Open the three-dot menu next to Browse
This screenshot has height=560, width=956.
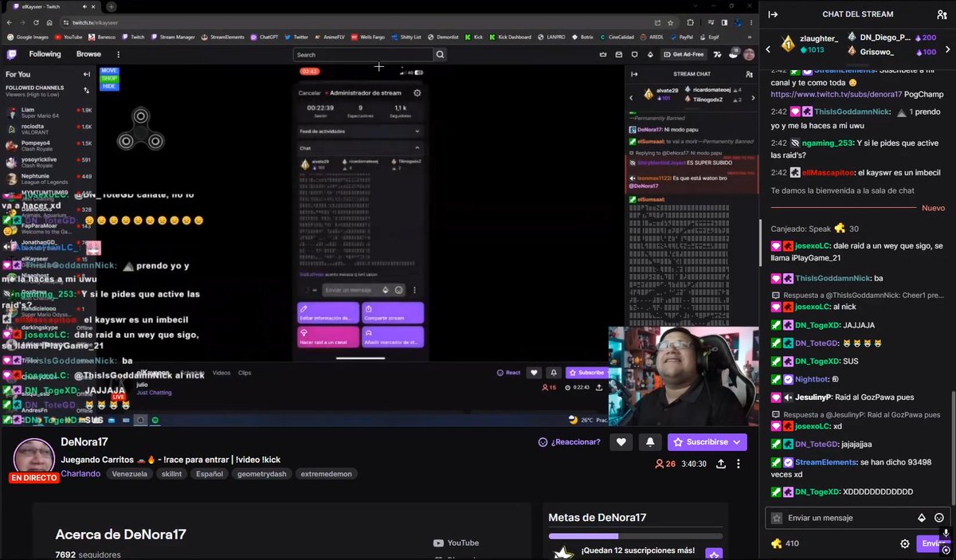(x=119, y=54)
